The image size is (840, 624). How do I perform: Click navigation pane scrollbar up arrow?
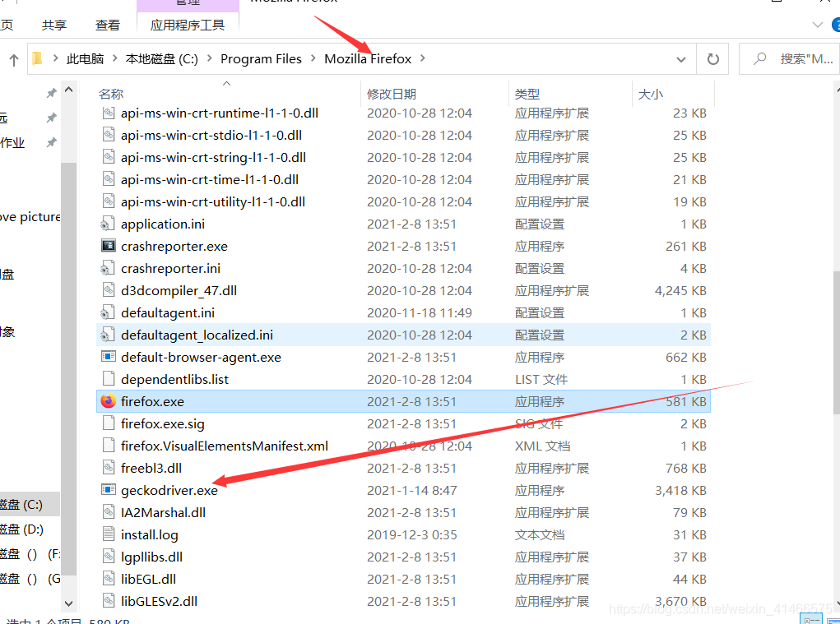tap(68, 90)
